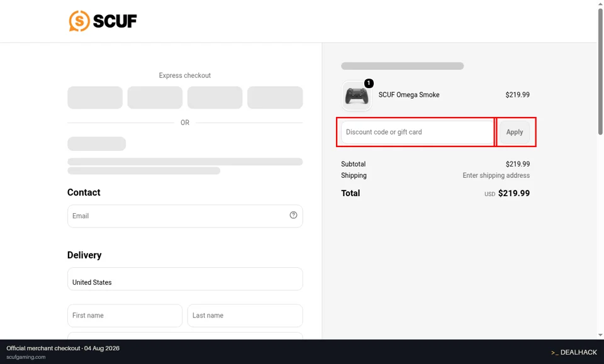
Task: Open the email help question-mark icon
Action: click(294, 215)
